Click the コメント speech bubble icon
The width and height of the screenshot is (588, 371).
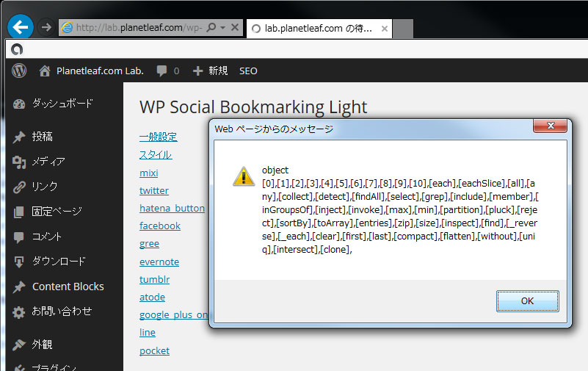pos(19,237)
